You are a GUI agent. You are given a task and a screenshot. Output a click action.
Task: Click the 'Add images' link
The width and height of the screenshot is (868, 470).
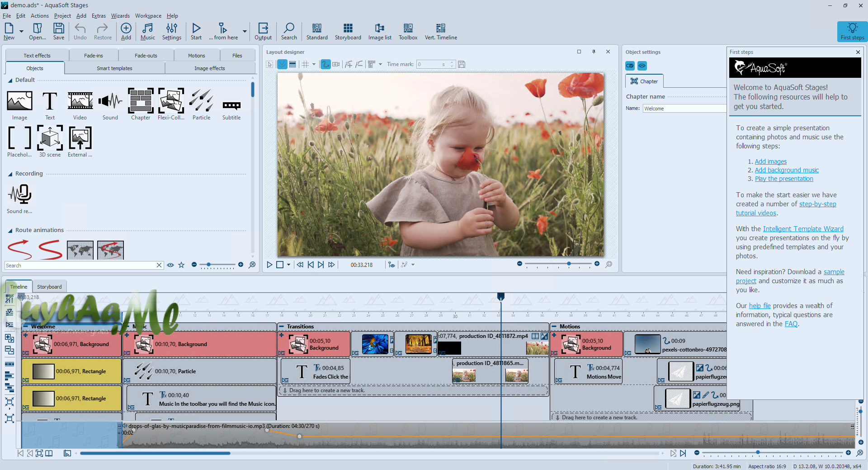[770, 161]
